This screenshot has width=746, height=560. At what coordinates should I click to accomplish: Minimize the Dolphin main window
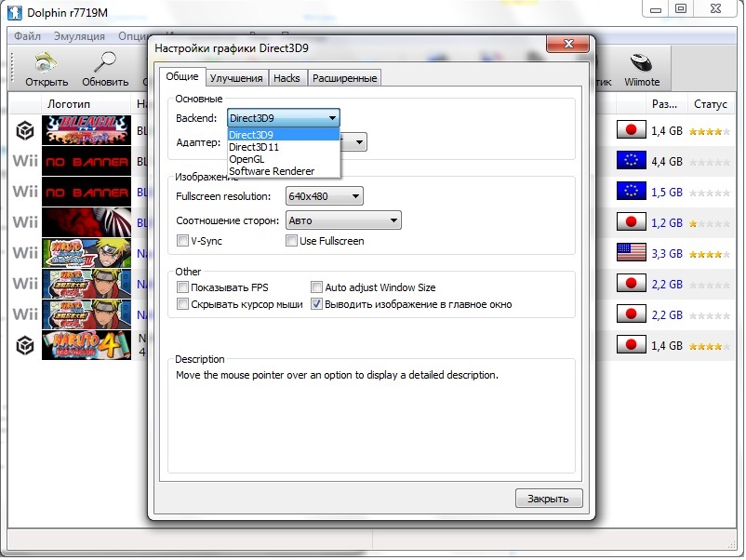tap(656, 9)
